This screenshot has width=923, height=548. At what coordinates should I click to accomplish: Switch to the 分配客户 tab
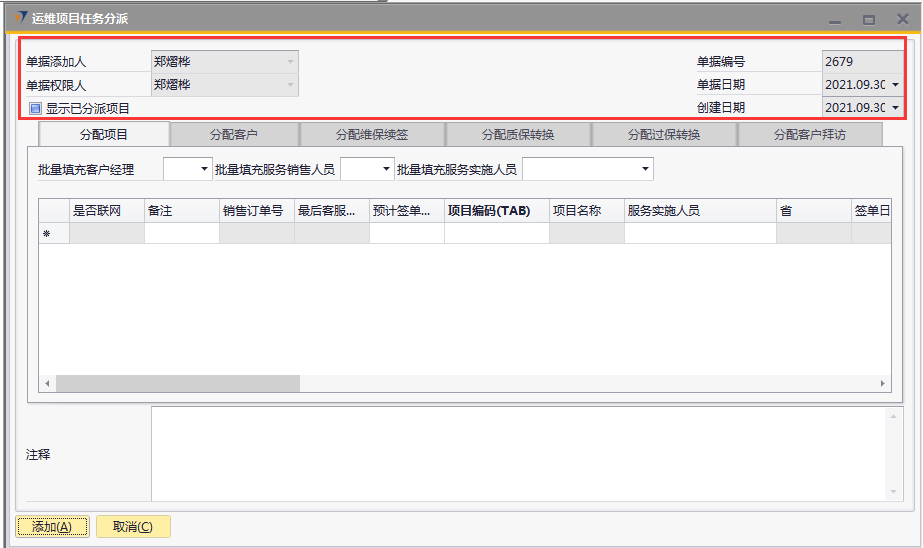234,134
